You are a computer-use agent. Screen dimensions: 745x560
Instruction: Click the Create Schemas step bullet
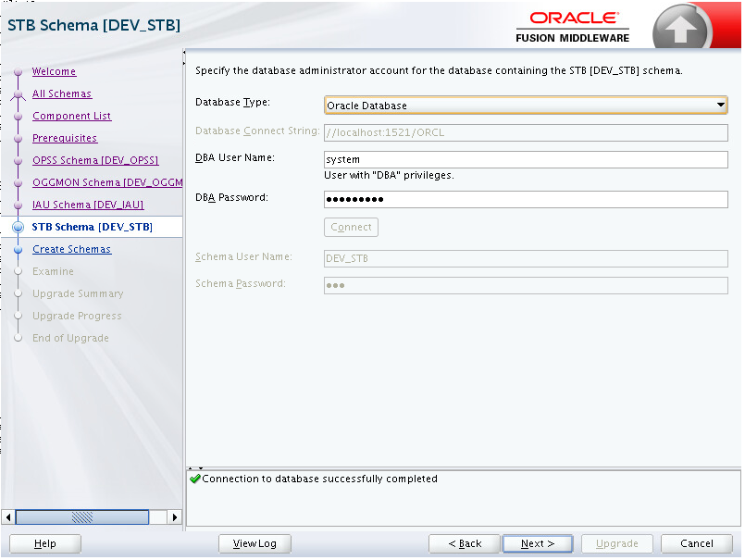coord(19,250)
